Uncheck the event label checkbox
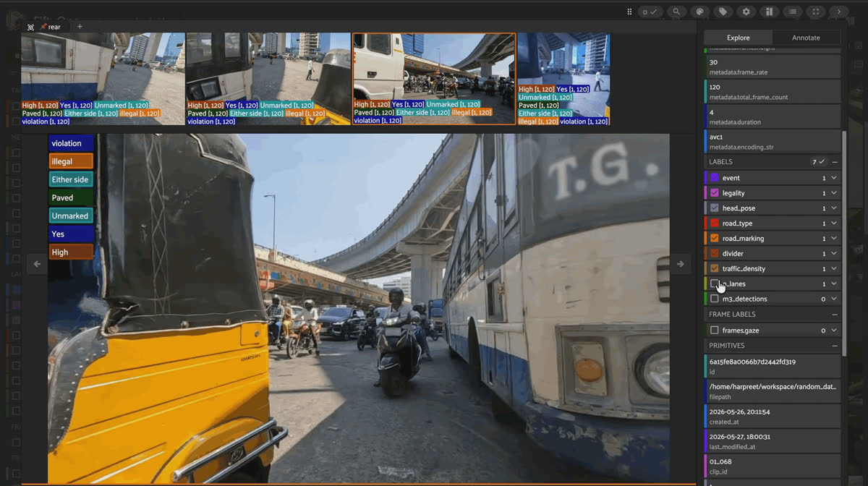Viewport: 868px width, 486px height. point(715,178)
